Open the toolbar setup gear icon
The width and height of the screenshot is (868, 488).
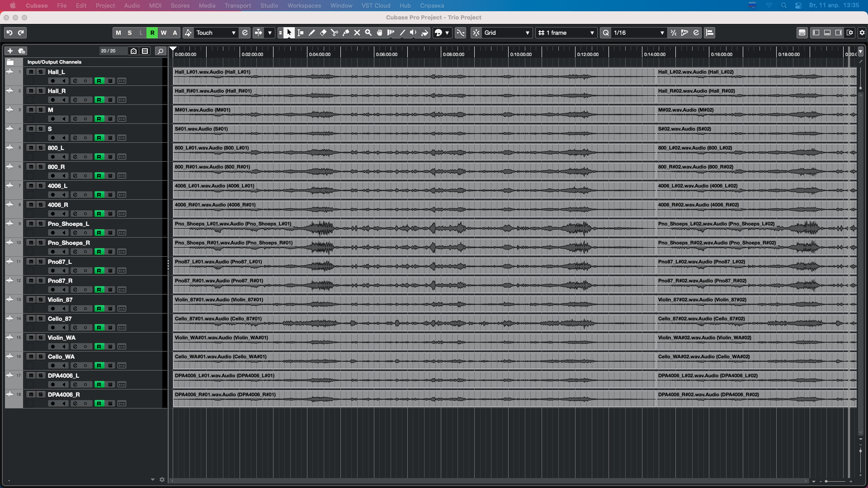862,33
